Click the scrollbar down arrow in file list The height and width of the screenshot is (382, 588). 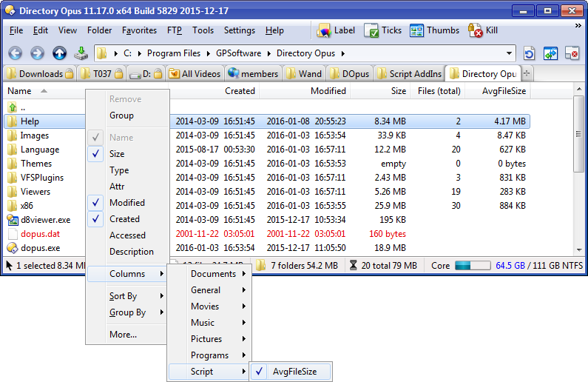[x=579, y=249]
